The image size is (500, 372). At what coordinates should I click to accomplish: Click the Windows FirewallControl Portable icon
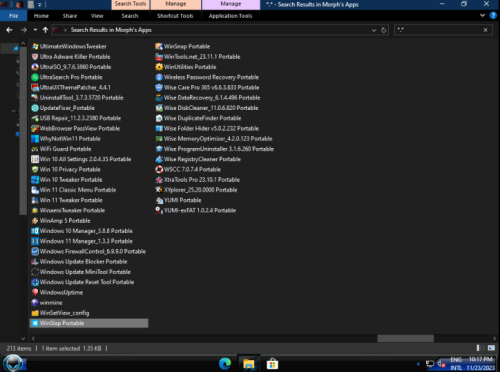coord(35,251)
